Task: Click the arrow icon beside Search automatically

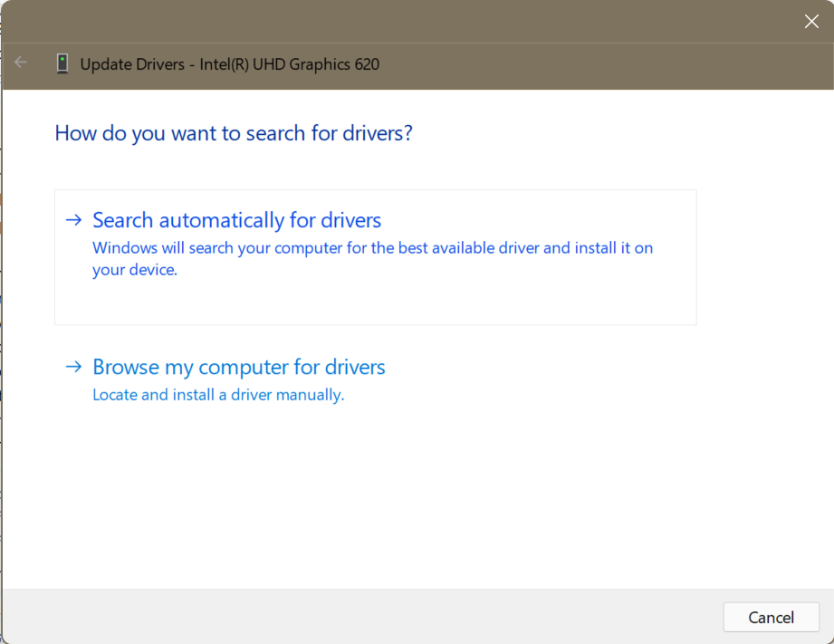Action: (74, 220)
